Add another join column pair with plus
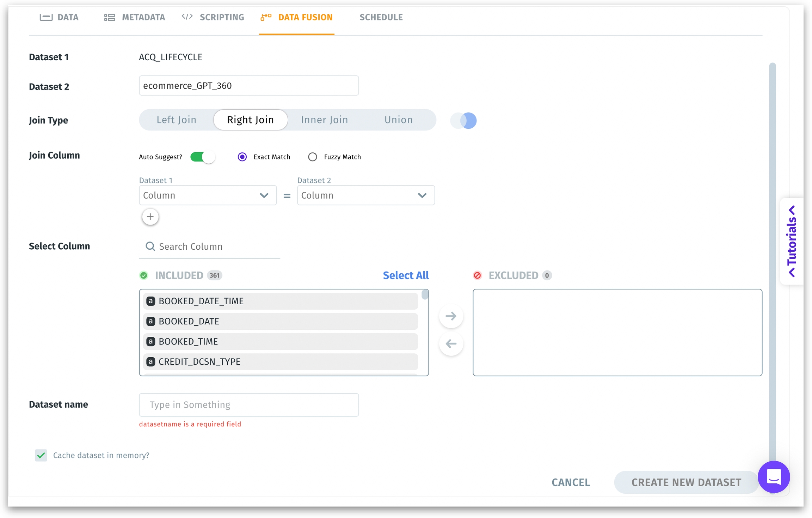The width and height of the screenshot is (812, 518). (150, 217)
